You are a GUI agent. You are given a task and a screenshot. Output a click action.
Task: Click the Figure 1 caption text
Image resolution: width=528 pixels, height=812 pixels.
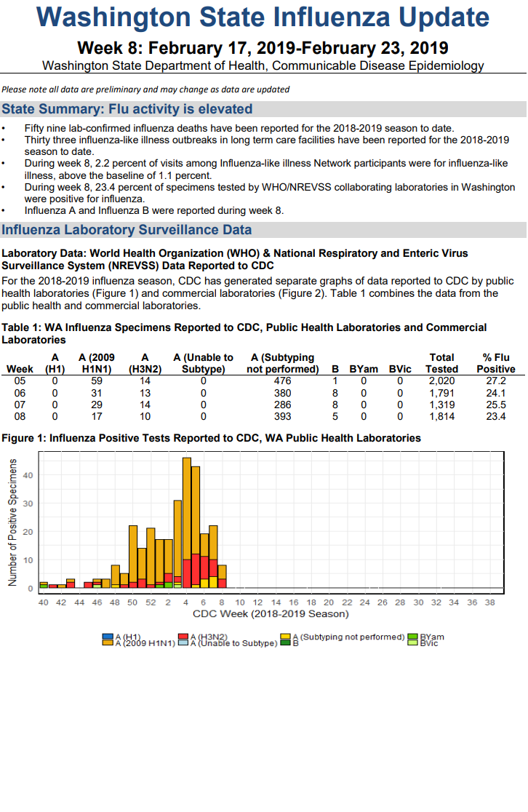pos(211,438)
